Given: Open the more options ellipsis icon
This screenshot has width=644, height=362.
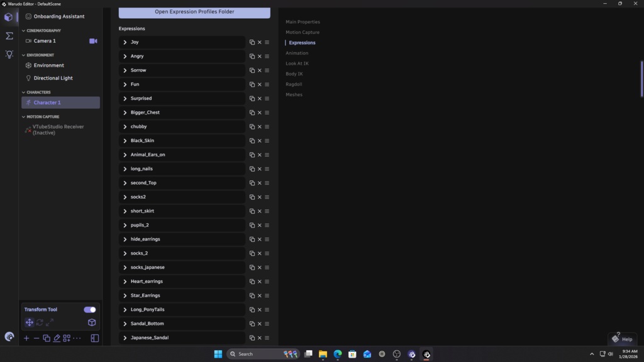Looking at the screenshot, I should pyautogui.click(x=77, y=338).
